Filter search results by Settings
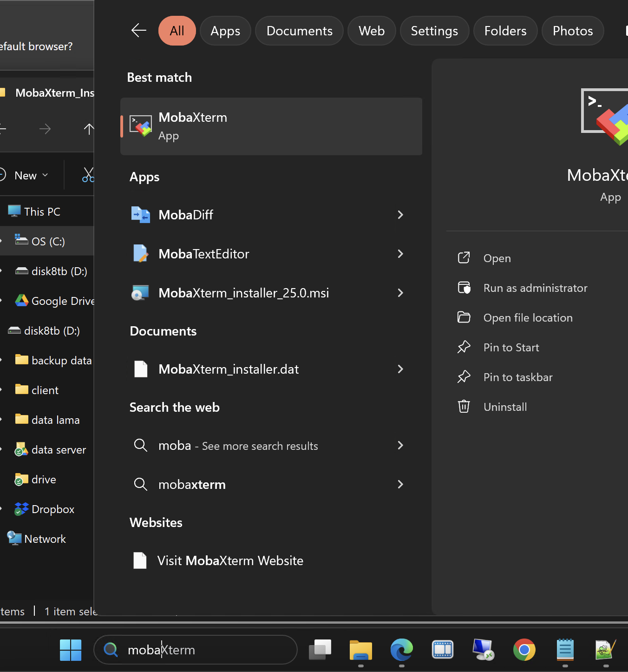The image size is (628, 672). (434, 31)
